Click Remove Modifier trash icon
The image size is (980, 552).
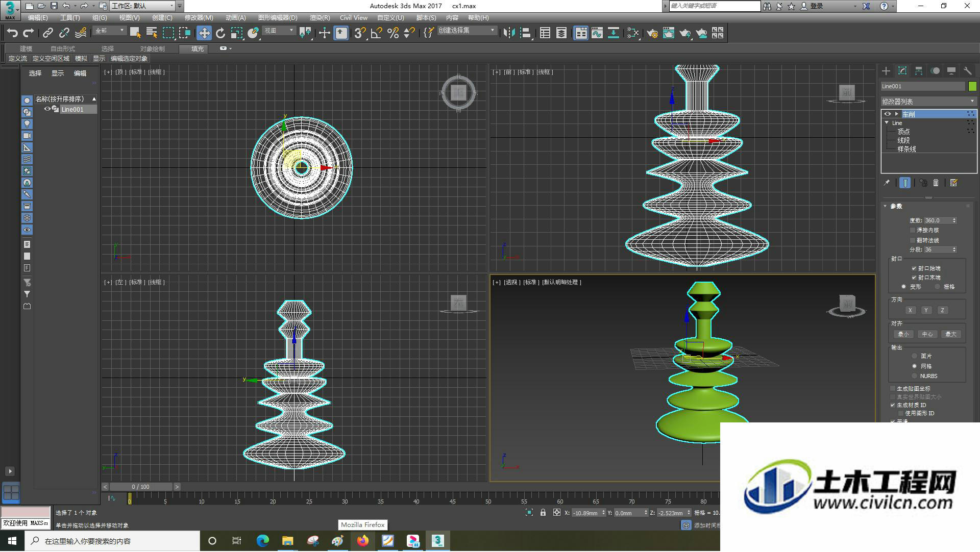pyautogui.click(x=936, y=183)
